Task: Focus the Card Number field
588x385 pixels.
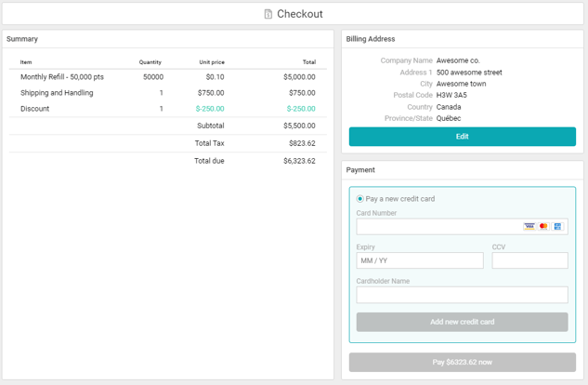Action: click(x=437, y=226)
